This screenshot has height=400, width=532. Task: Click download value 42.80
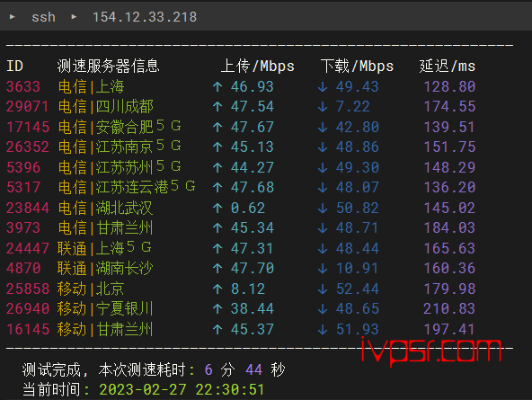(358, 127)
